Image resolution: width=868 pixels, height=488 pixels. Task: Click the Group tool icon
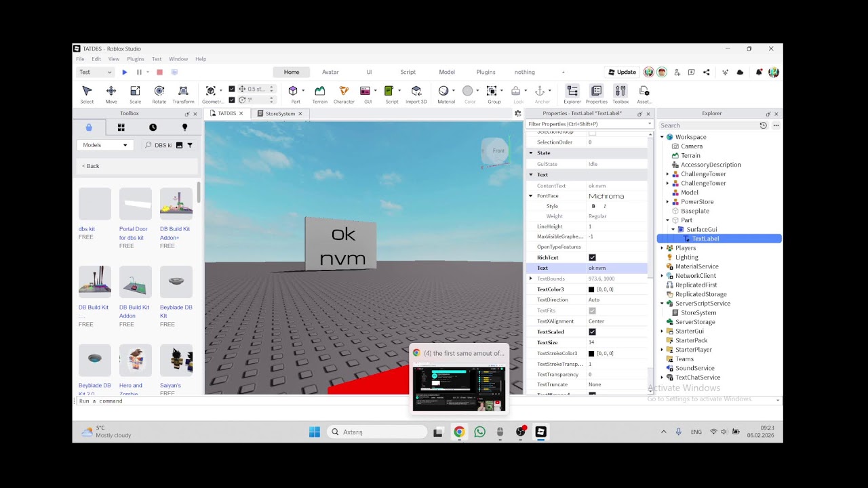[x=492, y=91]
